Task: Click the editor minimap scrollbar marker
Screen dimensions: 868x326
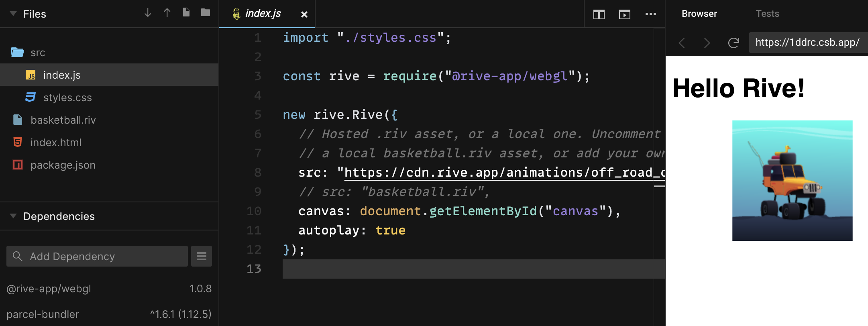Action: pyautogui.click(x=659, y=186)
